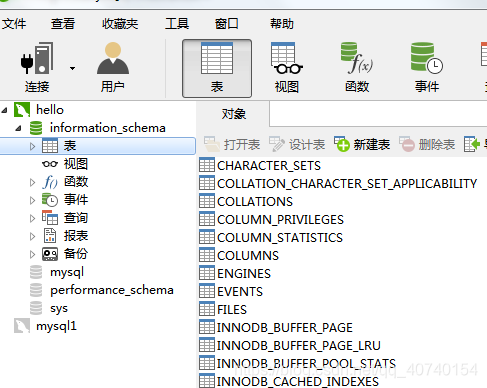The height and width of the screenshot is (388, 487).
Task: Select the ENGINES table
Action: [244, 274]
